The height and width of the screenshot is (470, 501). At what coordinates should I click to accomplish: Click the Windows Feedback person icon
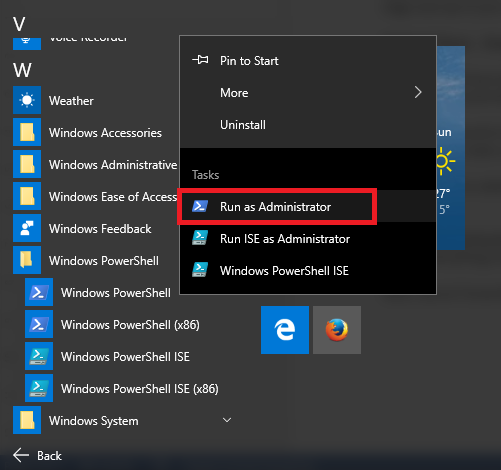[27, 228]
